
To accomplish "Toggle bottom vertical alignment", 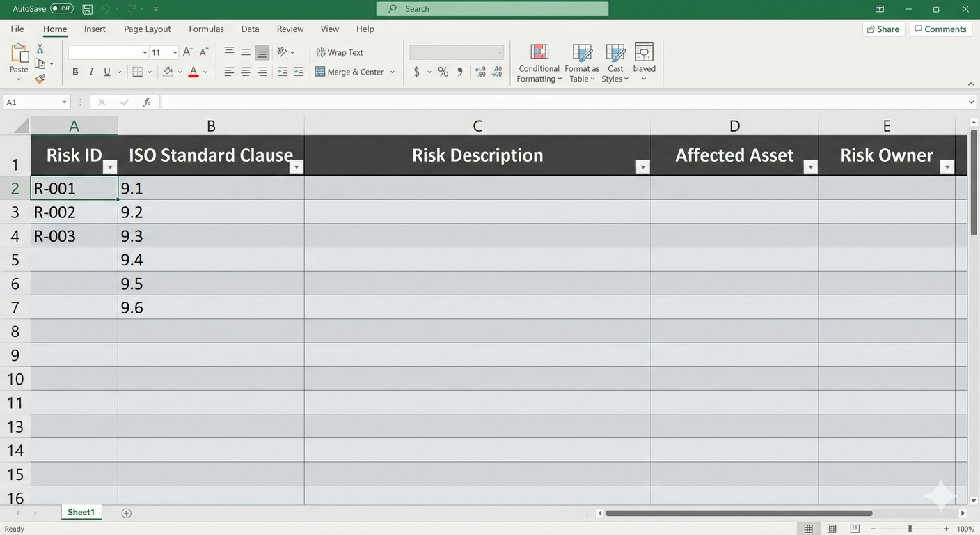I will point(262,52).
